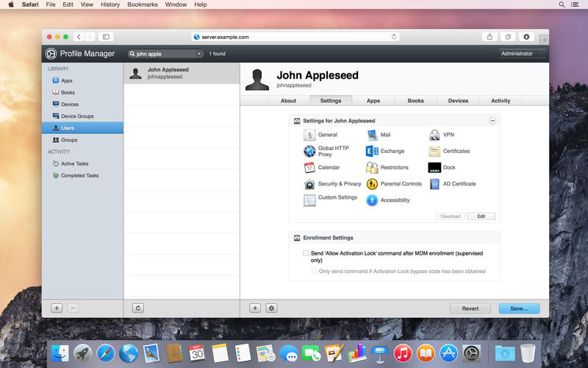The height and width of the screenshot is (368, 588).
Task: Select the Security & Privacy icon
Action: 309,184
